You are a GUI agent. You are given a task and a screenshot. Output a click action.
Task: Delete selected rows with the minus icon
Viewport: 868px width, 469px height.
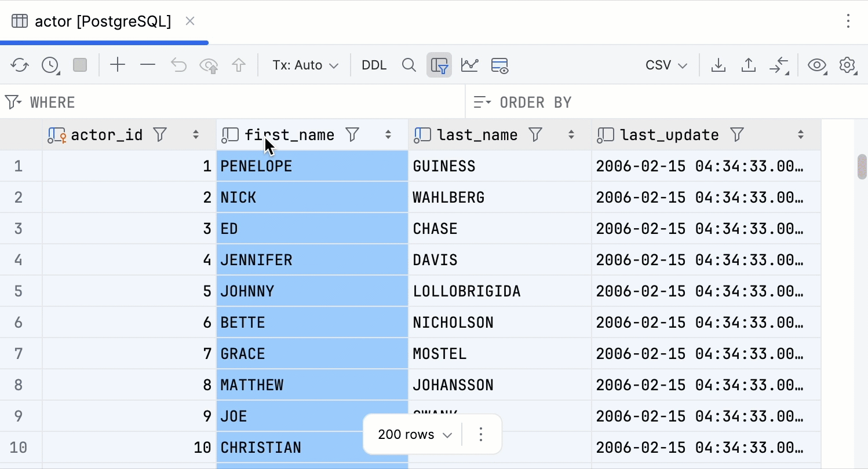148,65
